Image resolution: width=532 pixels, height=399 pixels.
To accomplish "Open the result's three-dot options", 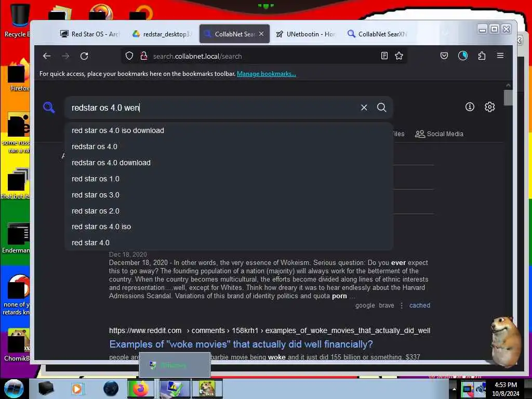I will 402,305.
